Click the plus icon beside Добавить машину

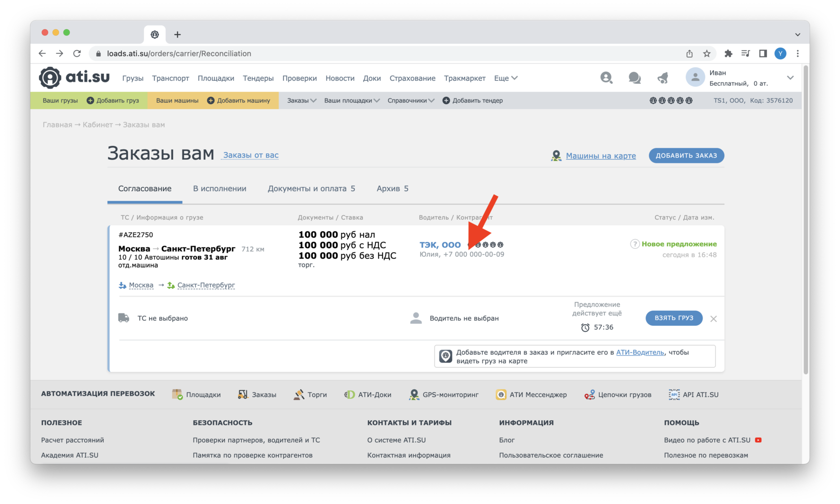(x=211, y=100)
